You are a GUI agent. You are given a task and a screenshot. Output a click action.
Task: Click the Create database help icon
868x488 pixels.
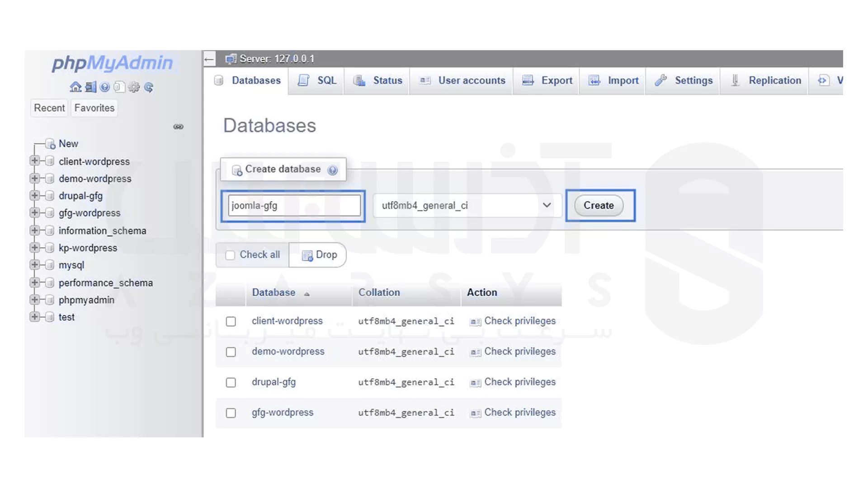(333, 170)
